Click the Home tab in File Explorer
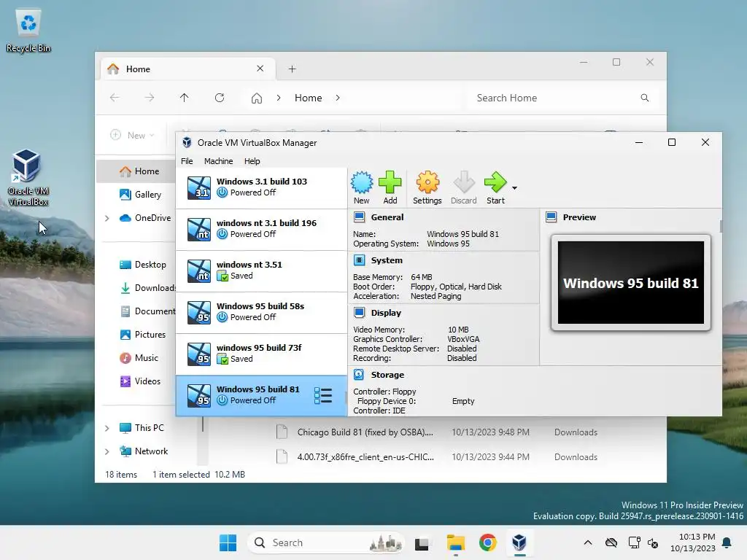This screenshot has width=747, height=560. pos(187,69)
